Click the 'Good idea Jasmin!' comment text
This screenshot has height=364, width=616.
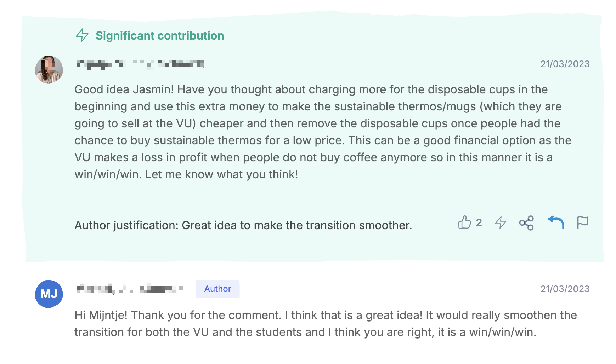124,89
